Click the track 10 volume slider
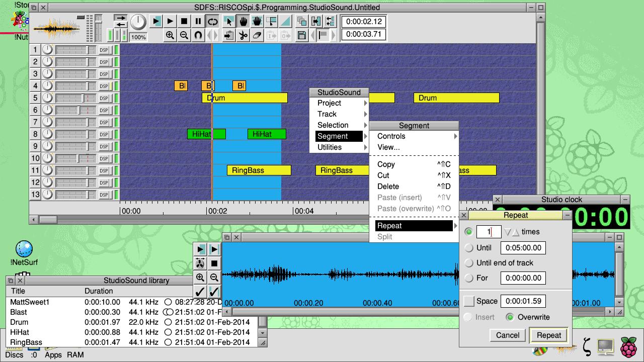 tap(75, 158)
